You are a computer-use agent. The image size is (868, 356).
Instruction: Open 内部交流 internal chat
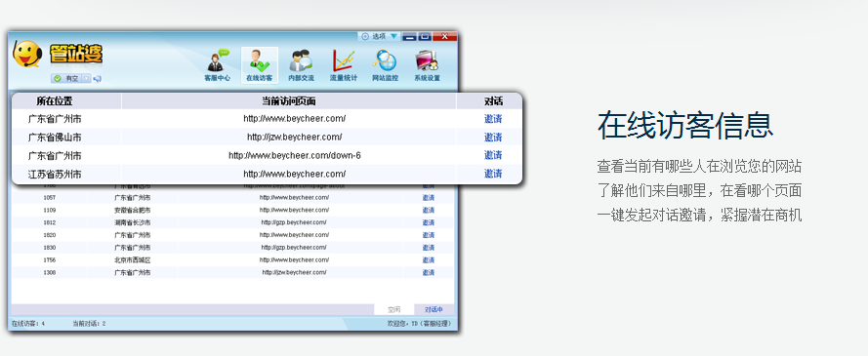coord(301,66)
